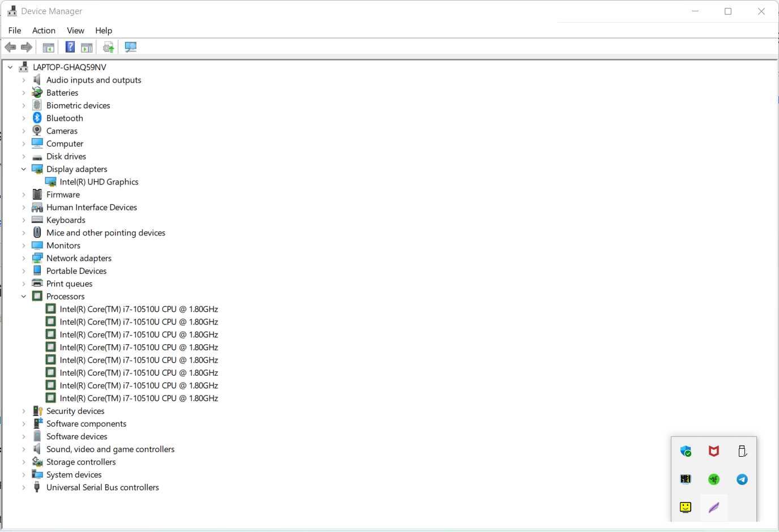
Task: Open the green Razer tray icon
Action: [714, 479]
